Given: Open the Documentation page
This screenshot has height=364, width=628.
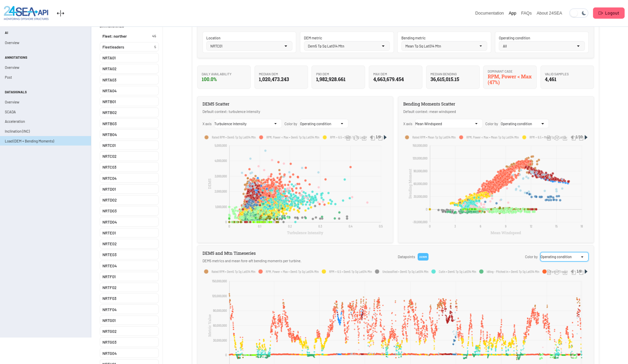Looking at the screenshot, I should tap(489, 13).
